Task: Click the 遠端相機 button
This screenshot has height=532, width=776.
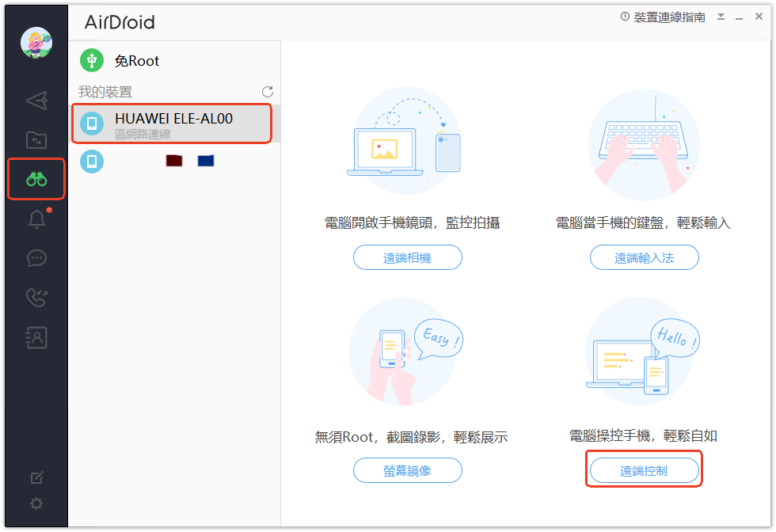Action: (x=407, y=257)
